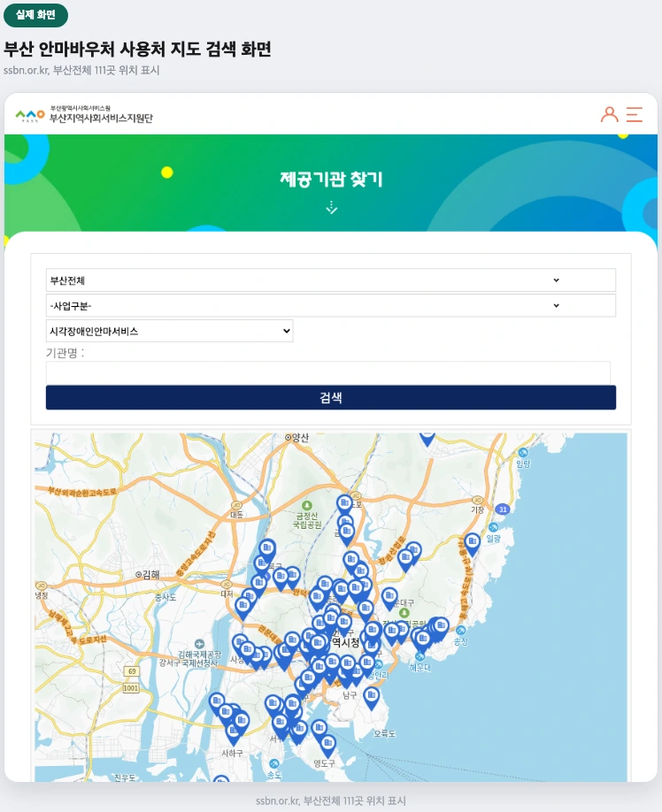662x812 pixels.
Task: Click the 오륙도 label on map
Action: click(x=384, y=734)
